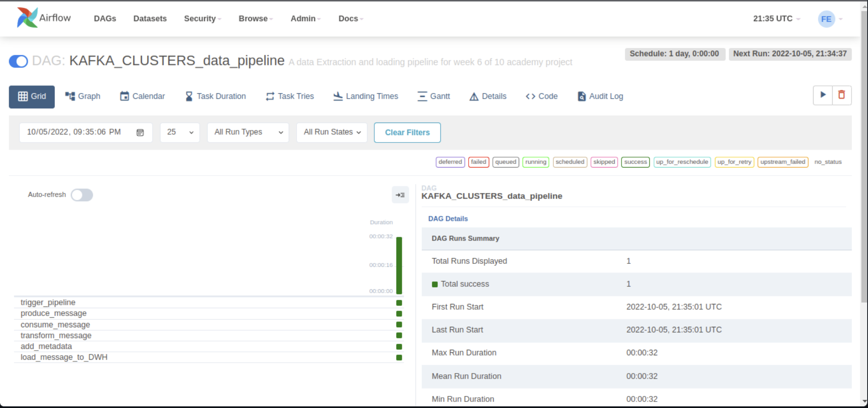The width and height of the screenshot is (868, 408).
Task: Delete the DAG using the trash icon
Action: (x=842, y=95)
